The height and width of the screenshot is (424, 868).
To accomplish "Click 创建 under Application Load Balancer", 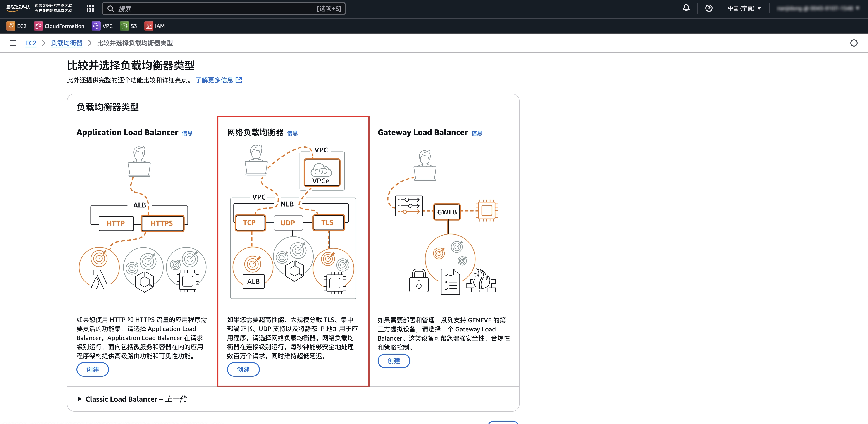I will 93,370.
